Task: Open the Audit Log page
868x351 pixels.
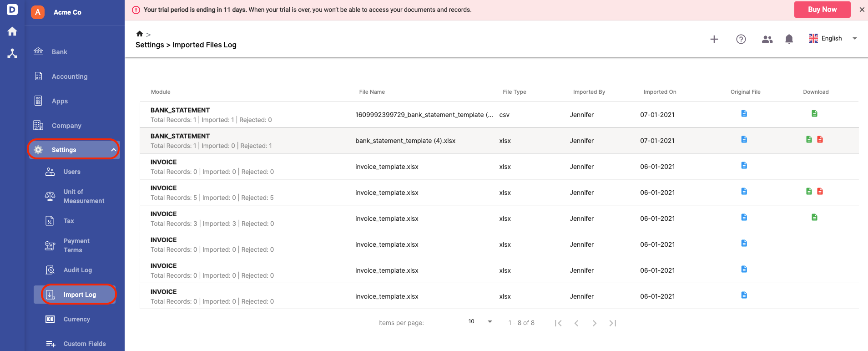Action: click(x=77, y=270)
